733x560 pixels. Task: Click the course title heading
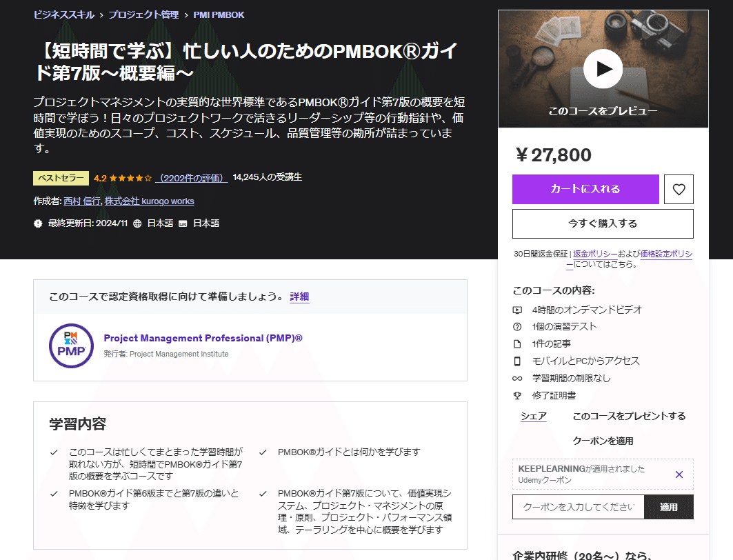[246, 61]
